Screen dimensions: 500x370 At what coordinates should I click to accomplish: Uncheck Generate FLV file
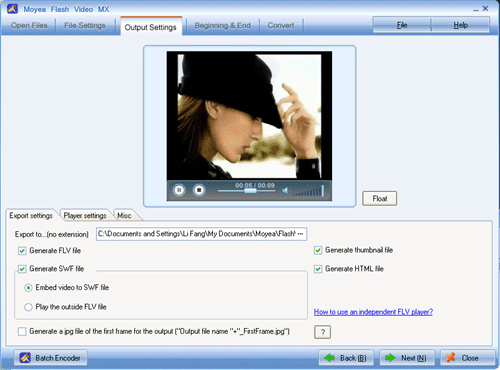(x=22, y=251)
